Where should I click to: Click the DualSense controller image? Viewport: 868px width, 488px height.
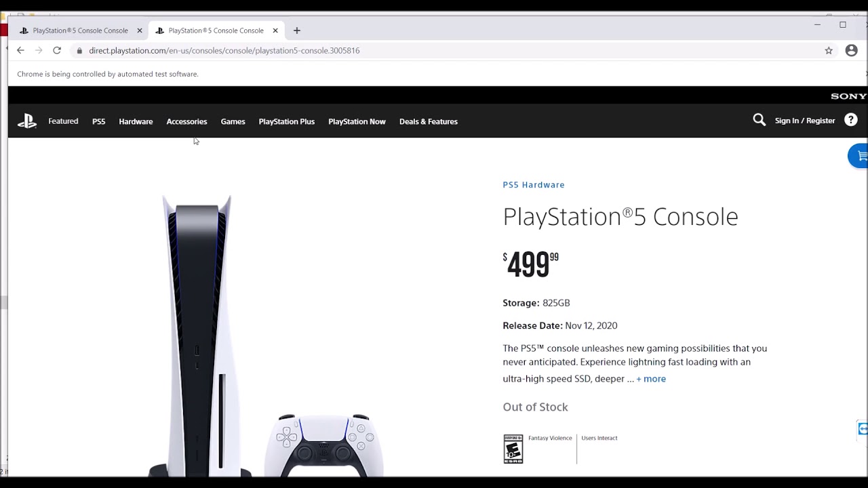pyautogui.click(x=323, y=445)
